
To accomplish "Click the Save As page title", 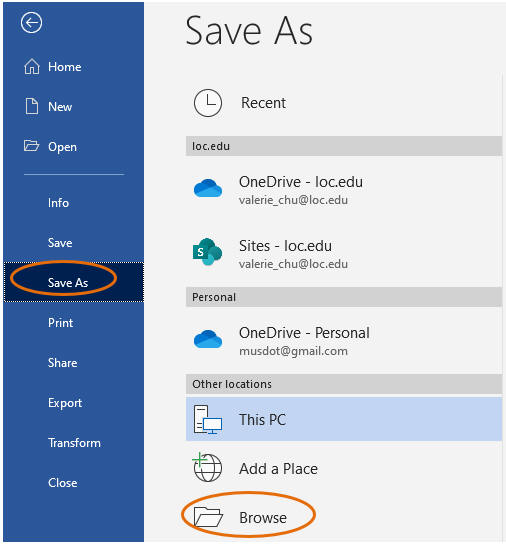I will pos(249,31).
